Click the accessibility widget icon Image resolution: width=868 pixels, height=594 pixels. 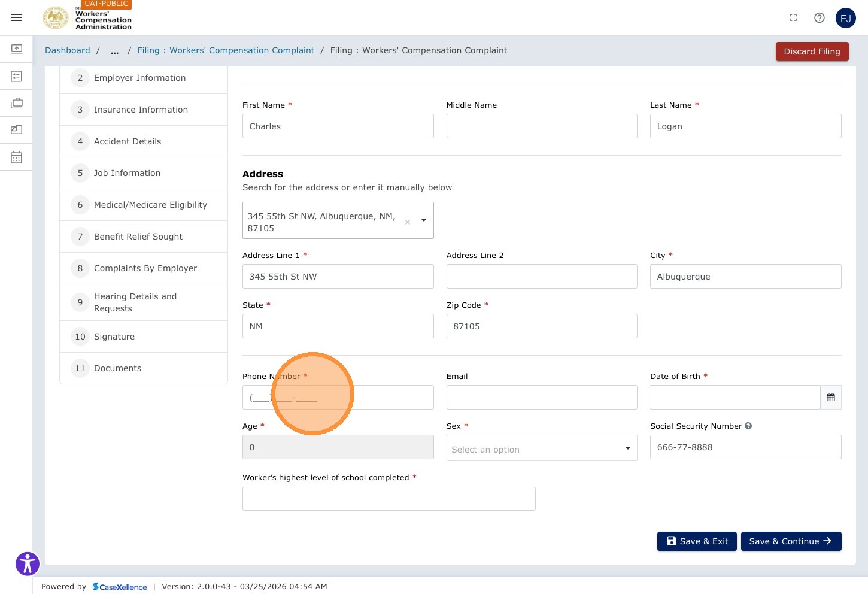pyautogui.click(x=28, y=564)
